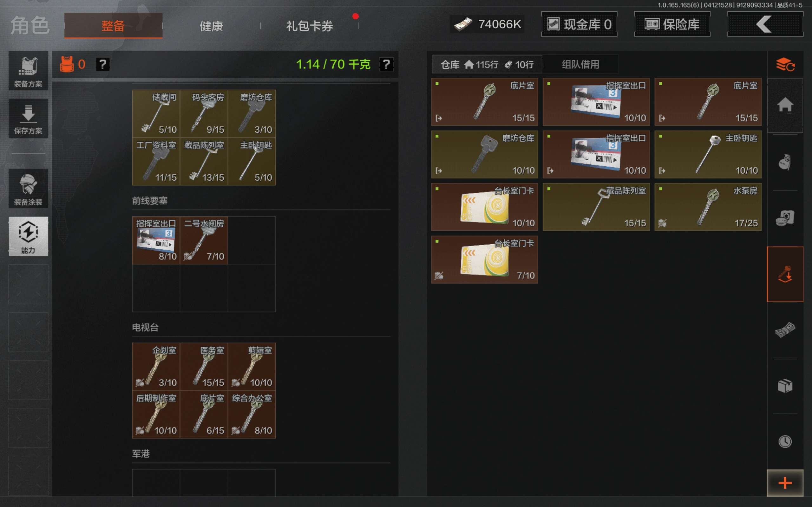The width and height of the screenshot is (812, 507).
Task: Switch to the 健康 tab
Action: 211,26
